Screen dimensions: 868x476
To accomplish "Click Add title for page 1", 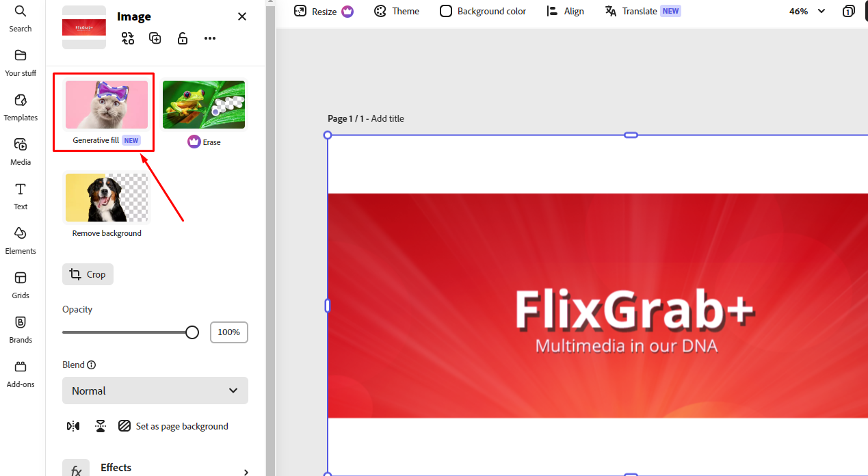I will [388, 119].
